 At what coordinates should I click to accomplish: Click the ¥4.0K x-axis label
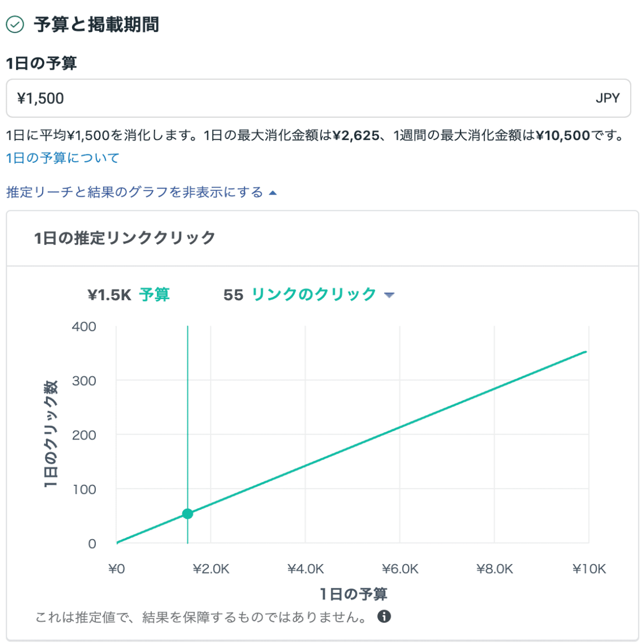[x=305, y=569]
